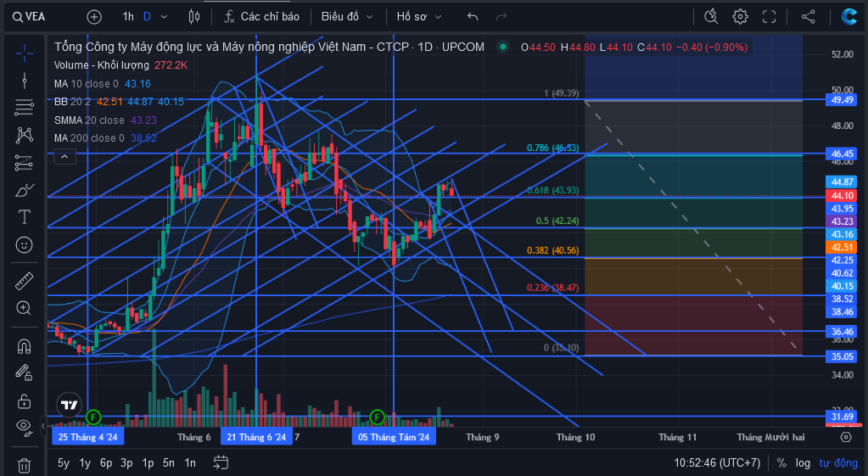The image size is (868, 476).
Task: Open the share chart icon
Action: pos(809,17)
